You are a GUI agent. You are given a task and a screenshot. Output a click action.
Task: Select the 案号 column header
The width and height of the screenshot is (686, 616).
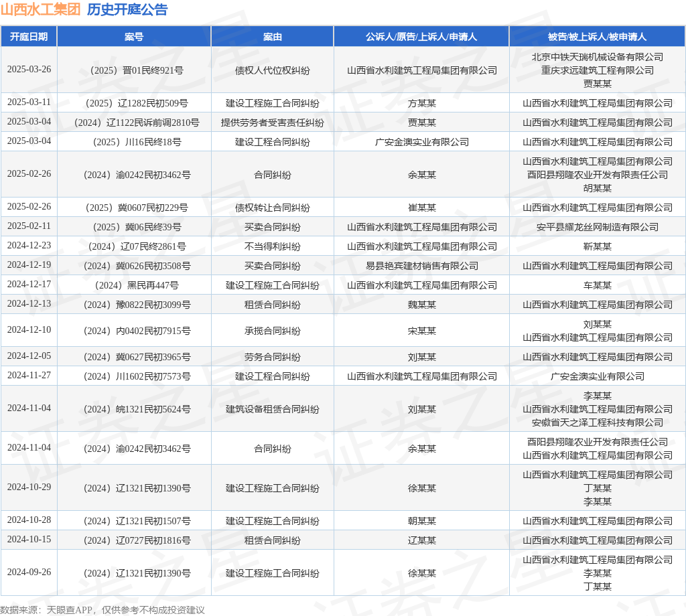point(134,37)
